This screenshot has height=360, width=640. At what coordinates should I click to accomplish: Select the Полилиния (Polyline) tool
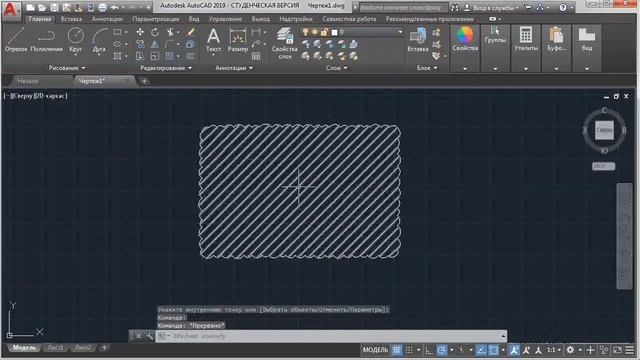click(x=47, y=40)
